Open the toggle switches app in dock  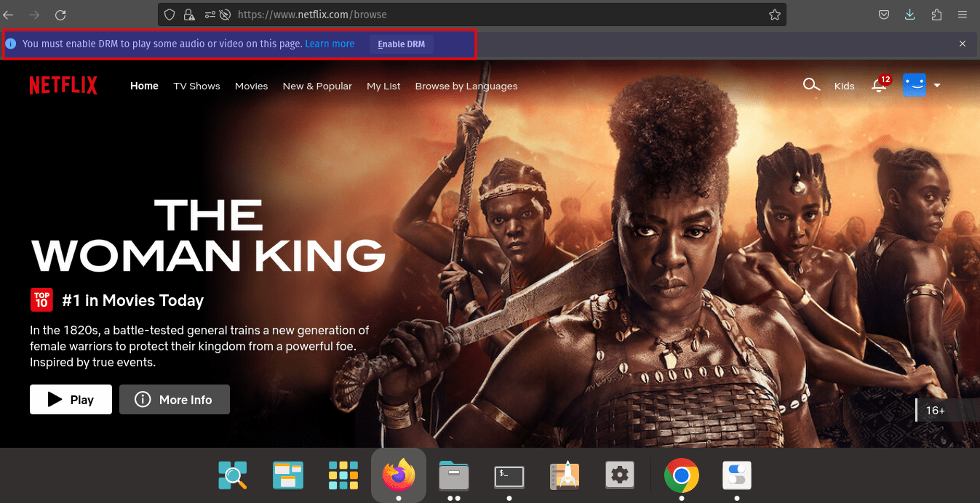pyautogui.click(x=737, y=475)
